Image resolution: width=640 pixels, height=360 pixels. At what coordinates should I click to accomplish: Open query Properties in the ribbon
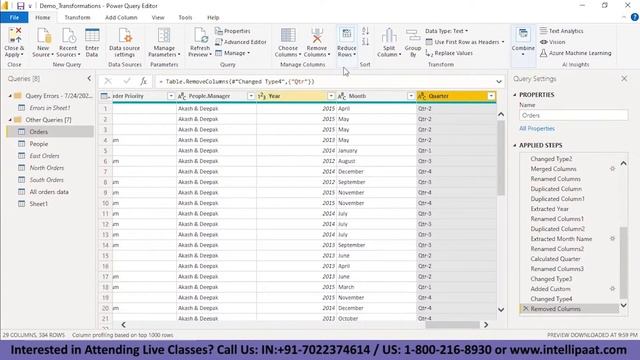coord(233,31)
